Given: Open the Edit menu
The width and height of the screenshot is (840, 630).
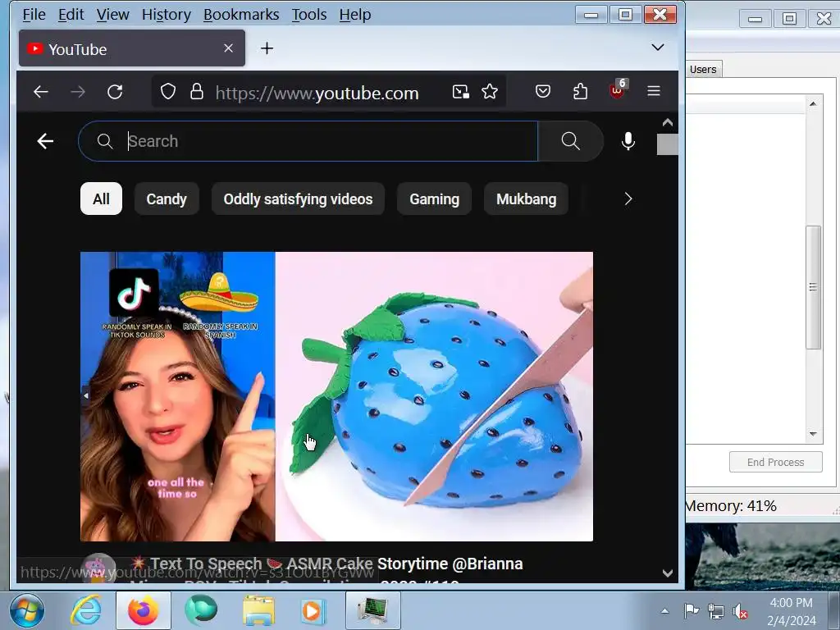Looking at the screenshot, I should coord(71,15).
